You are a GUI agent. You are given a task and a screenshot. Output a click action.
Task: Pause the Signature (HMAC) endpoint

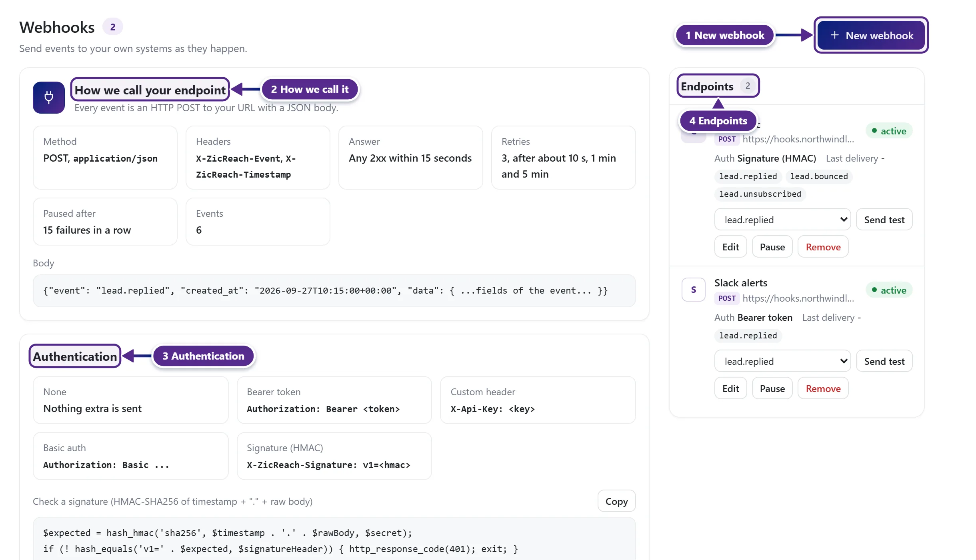[772, 247]
